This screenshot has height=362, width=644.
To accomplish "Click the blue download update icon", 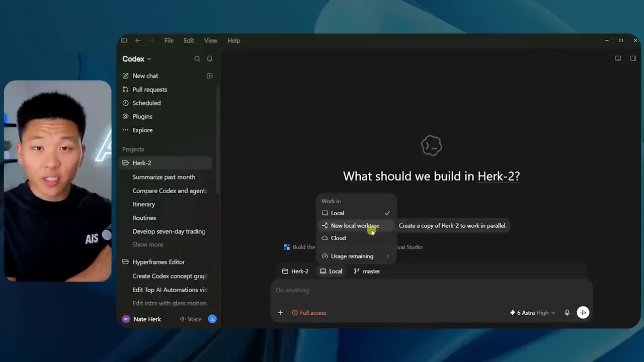I will [212, 319].
